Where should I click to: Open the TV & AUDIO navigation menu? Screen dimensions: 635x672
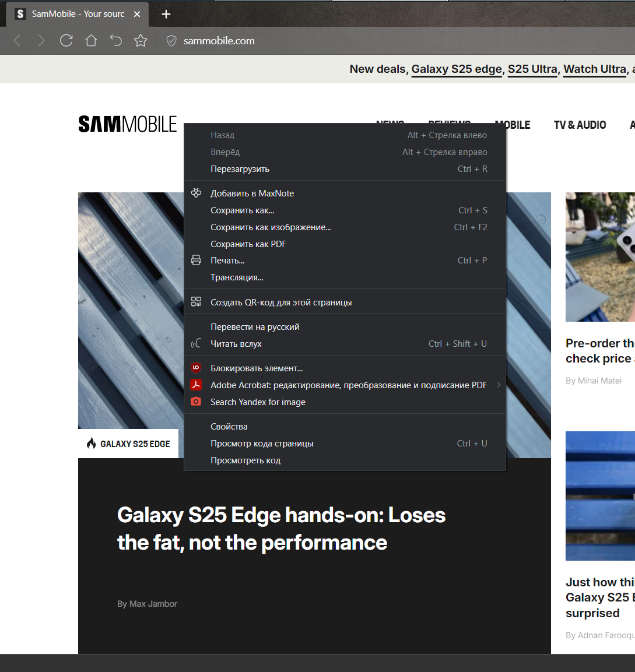point(580,125)
